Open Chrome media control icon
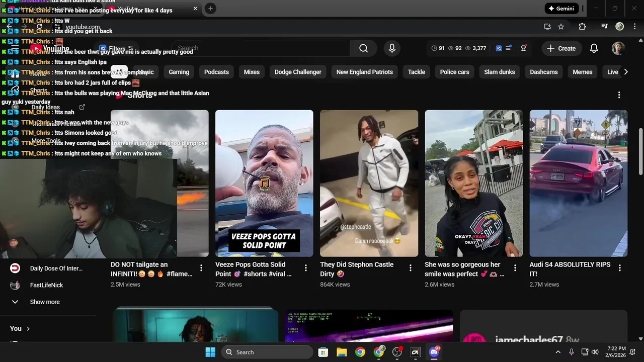This screenshot has width=644, height=362. (x=605, y=27)
